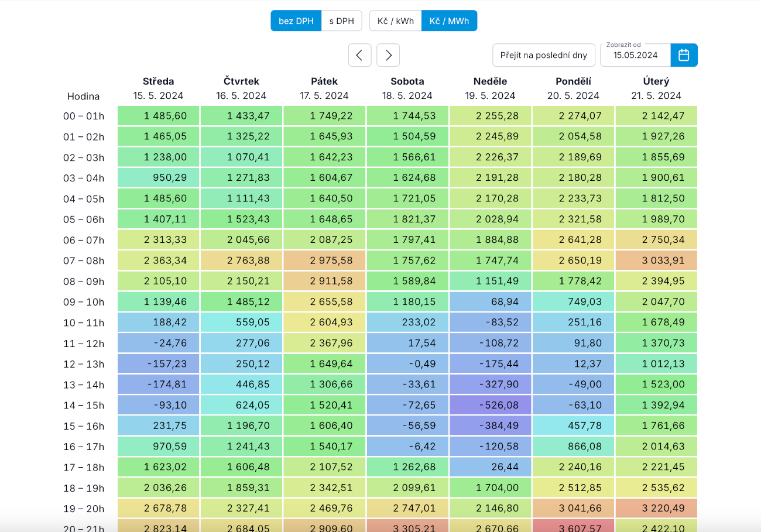Select the bez DPH price option
The height and width of the screenshot is (532, 761).
296,21
